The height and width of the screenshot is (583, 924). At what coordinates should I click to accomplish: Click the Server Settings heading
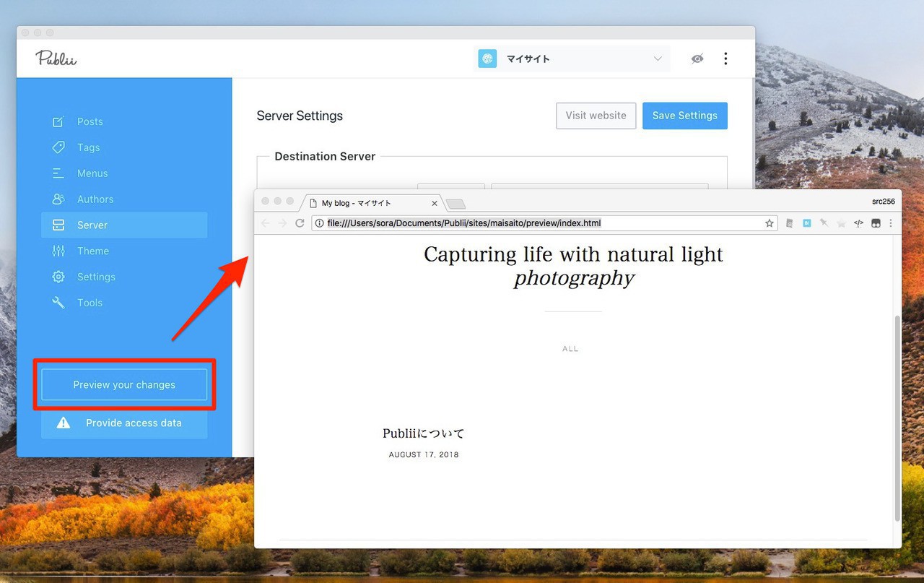click(300, 116)
